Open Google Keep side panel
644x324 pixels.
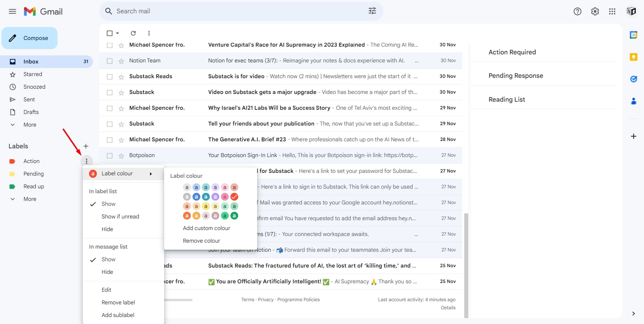click(633, 57)
